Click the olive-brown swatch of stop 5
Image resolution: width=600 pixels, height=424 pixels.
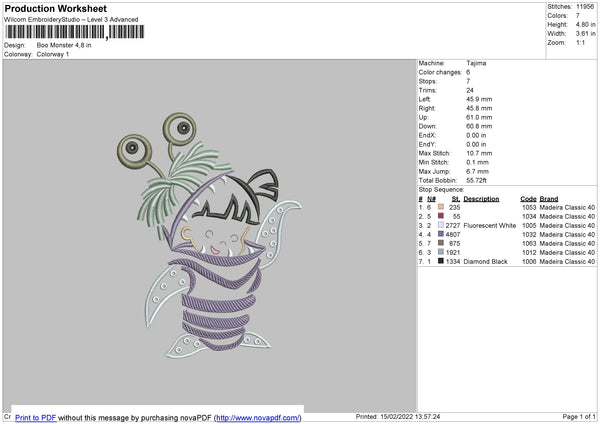tap(441, 243)
